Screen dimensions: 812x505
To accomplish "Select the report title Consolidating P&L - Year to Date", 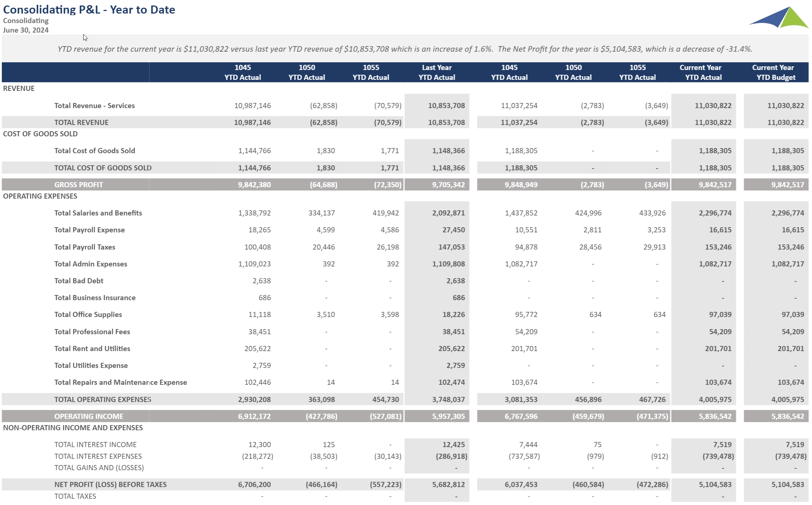I will 89,10.
